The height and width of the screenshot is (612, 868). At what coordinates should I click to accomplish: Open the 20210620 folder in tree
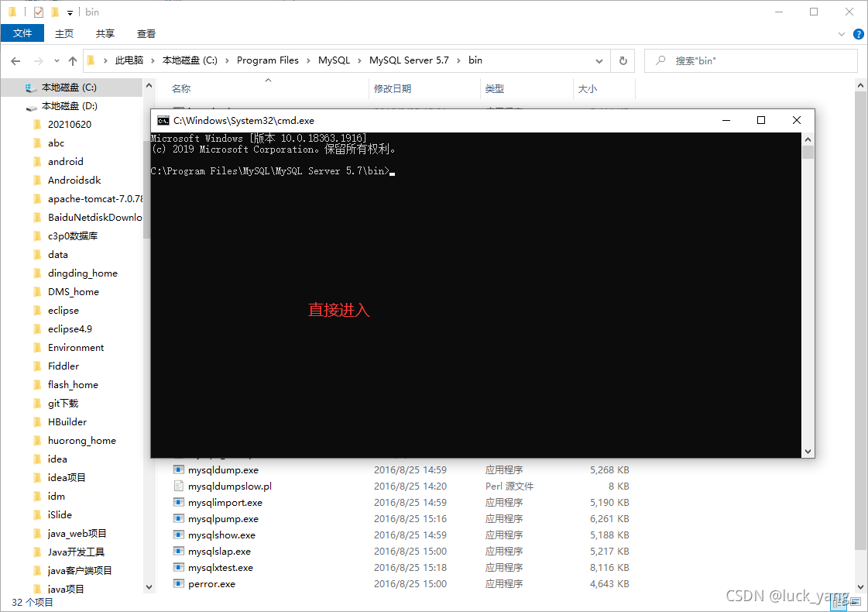coord(70,125)
